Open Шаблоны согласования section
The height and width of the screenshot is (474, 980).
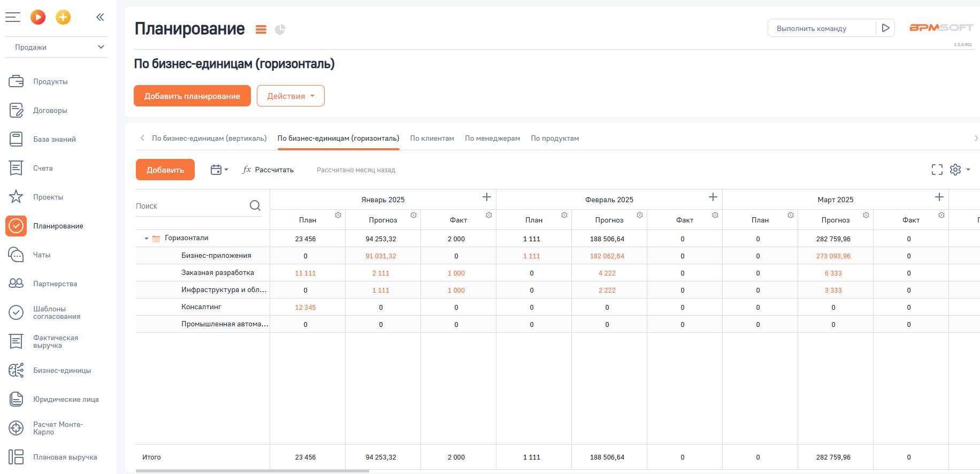tap(57, 312)
